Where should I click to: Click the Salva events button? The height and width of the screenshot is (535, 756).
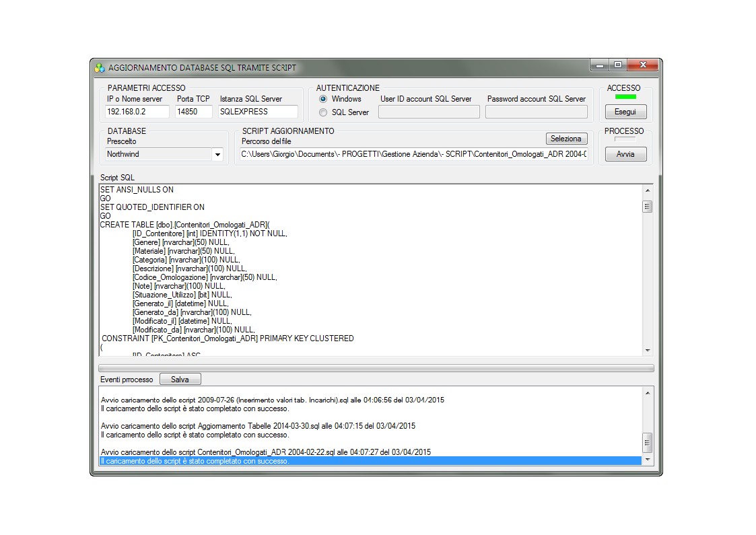click(x=180, y=380)
